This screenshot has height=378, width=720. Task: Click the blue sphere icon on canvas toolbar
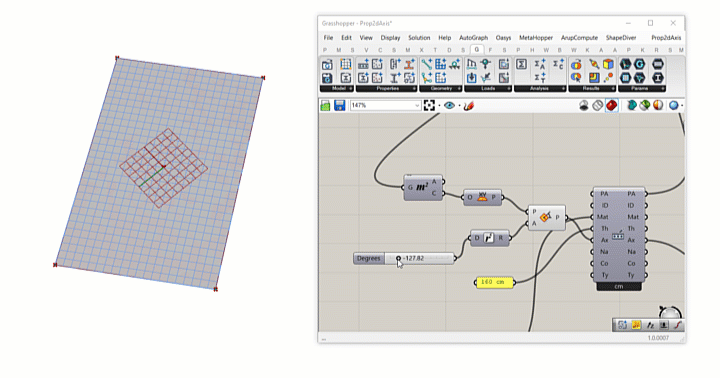pos(674,106)
